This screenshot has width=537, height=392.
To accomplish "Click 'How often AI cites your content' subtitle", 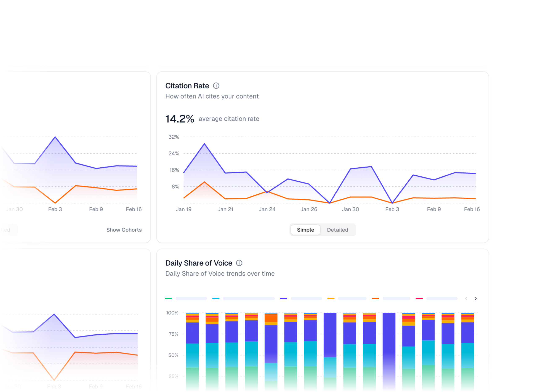I will point(212,97).
